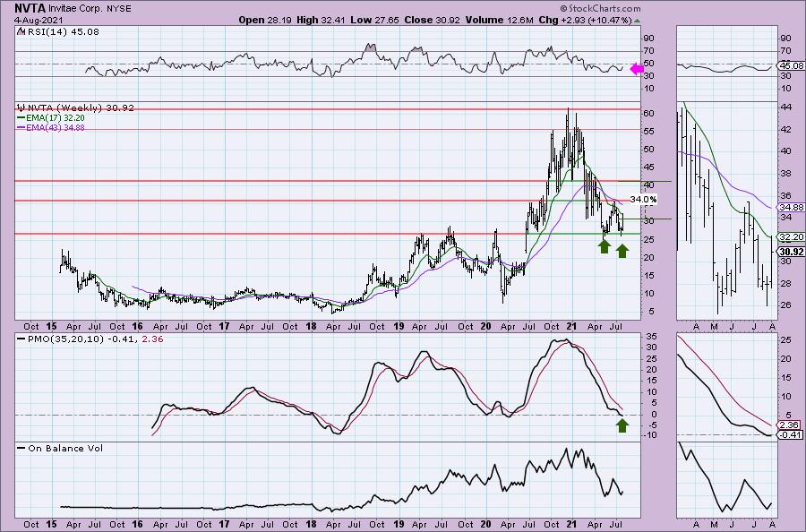
Task: Click the 45.08 RSI value tag in the zoom panel
Action: [792, 65]
